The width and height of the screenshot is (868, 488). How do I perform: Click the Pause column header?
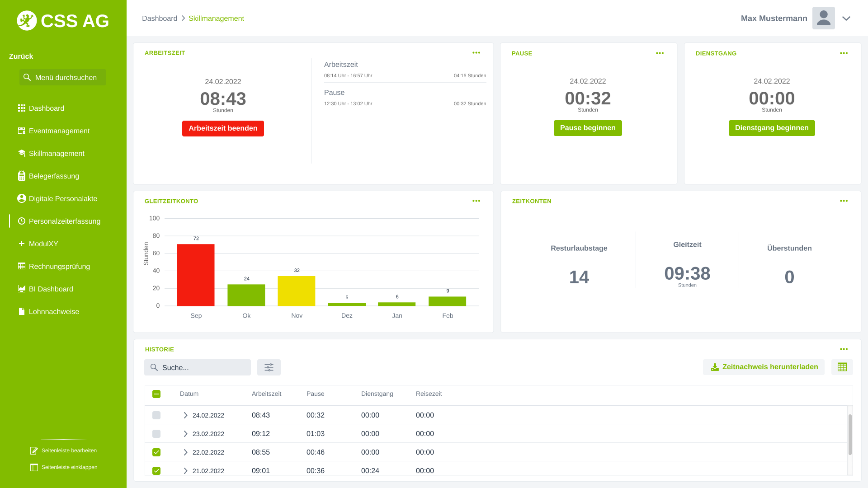click(316, 394)
